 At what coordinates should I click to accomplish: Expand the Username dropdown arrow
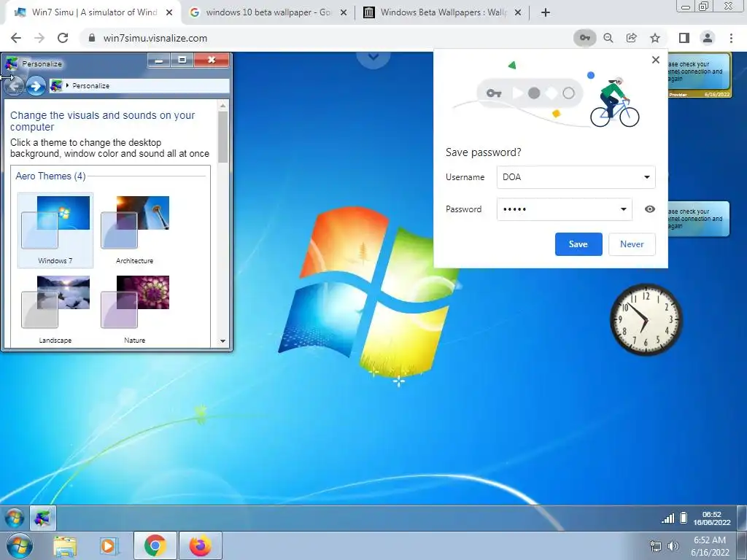[646, 177]
